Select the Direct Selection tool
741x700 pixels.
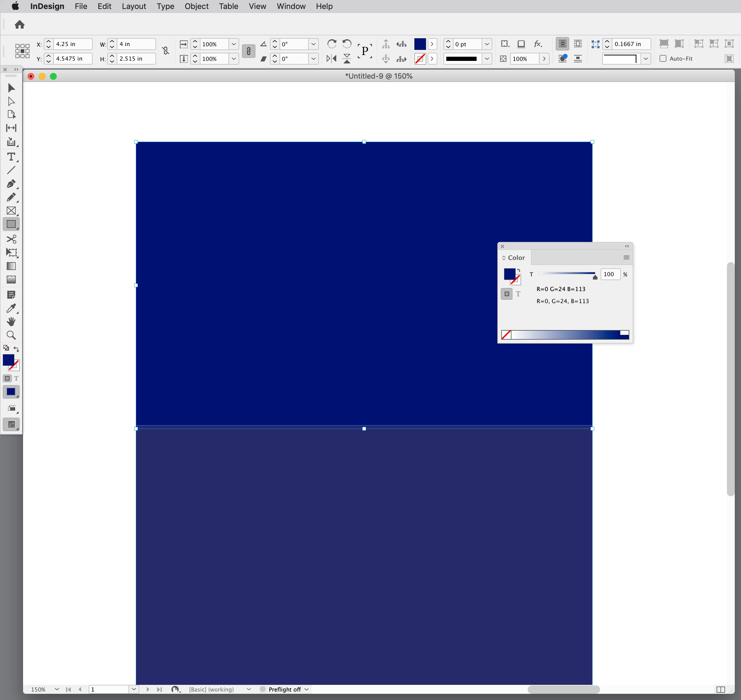(x=11, y=102)
